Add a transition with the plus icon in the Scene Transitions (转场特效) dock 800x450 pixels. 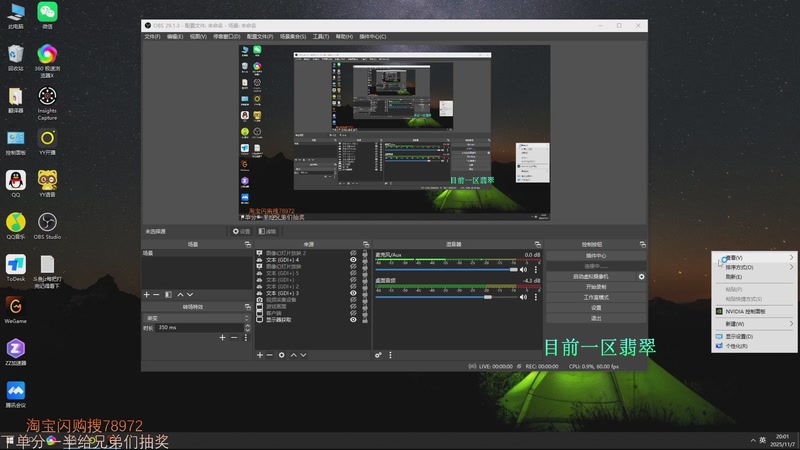[222, 337]
